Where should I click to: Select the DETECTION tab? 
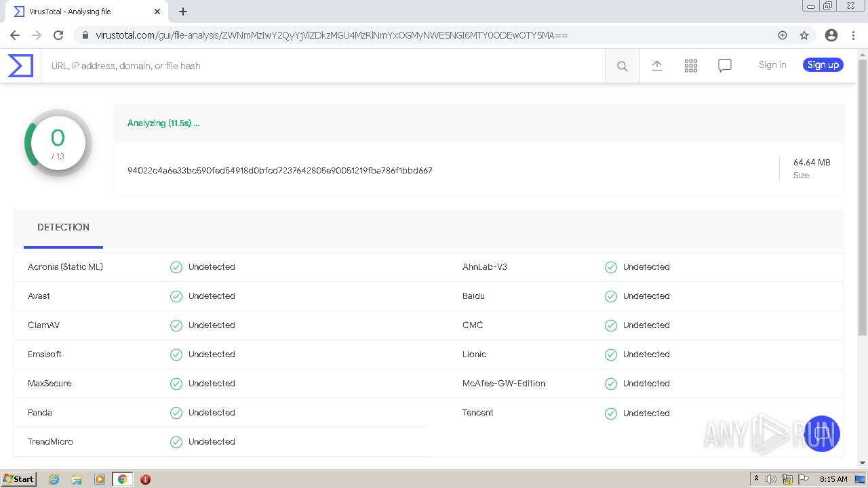(x=63, y=227)
